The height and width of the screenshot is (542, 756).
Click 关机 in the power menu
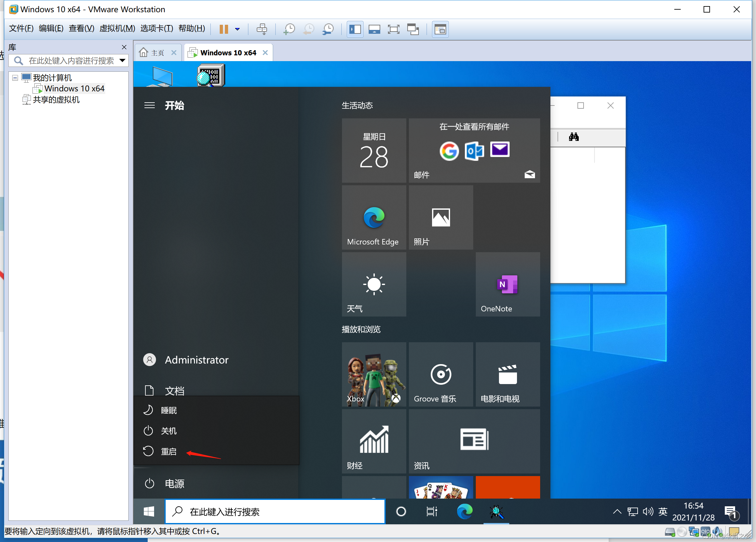pos(169,431)
